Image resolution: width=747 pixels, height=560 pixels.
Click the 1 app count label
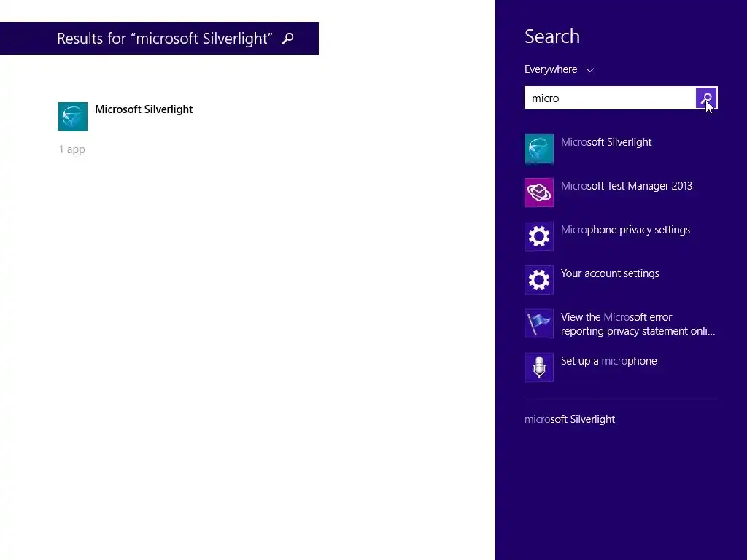coord(72,149)
